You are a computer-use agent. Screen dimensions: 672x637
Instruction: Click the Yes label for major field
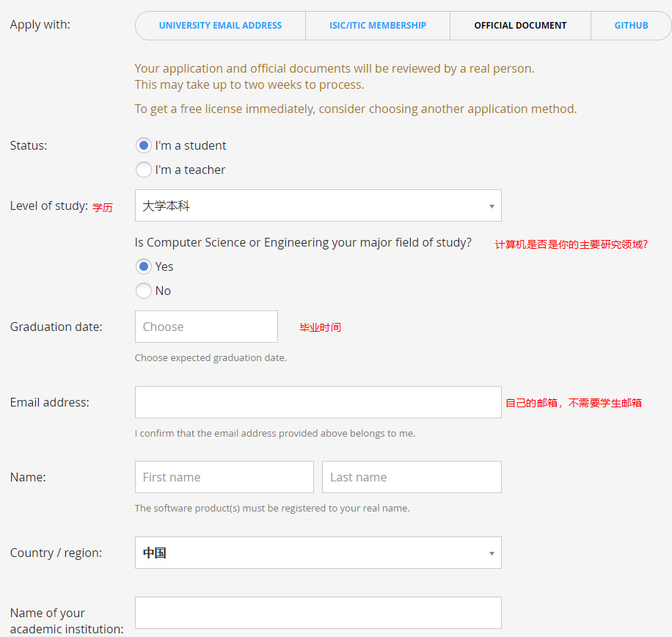point(164,266)
